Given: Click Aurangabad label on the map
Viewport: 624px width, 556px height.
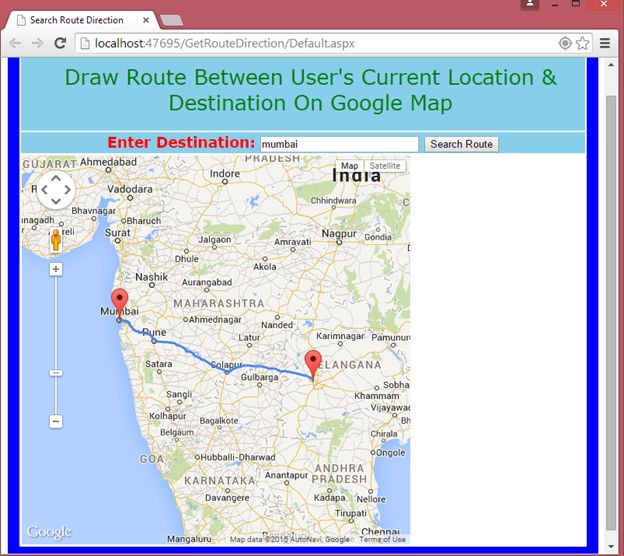Looking at the screenshot, I should click(x=207, y=282).
